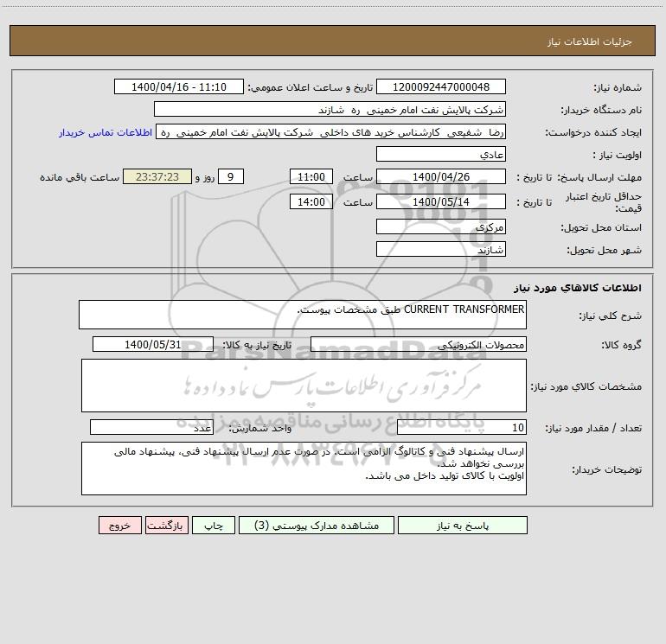Click label 'ساعت باقی مانده'
The width and height of the screenshot is (666, 644).
click(80, 177)
